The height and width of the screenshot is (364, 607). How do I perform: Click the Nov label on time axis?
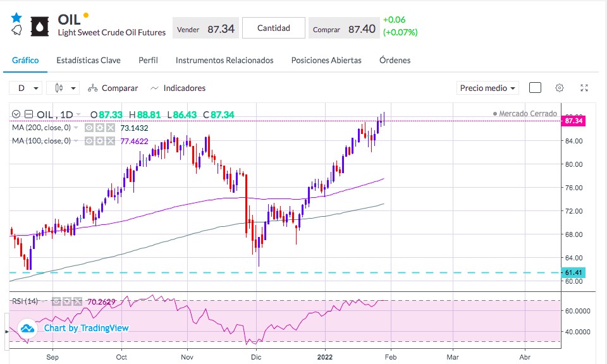point(187,357)
